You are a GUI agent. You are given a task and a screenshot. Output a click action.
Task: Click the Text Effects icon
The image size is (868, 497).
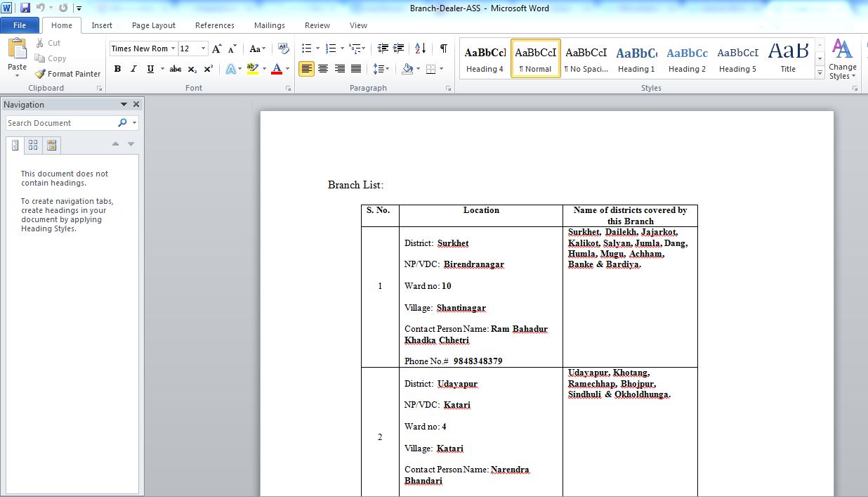[x=230, y=69]
